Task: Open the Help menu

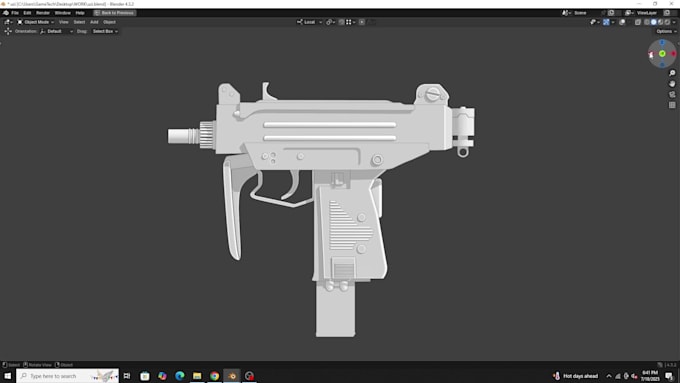Action: [x=80, y=13]
